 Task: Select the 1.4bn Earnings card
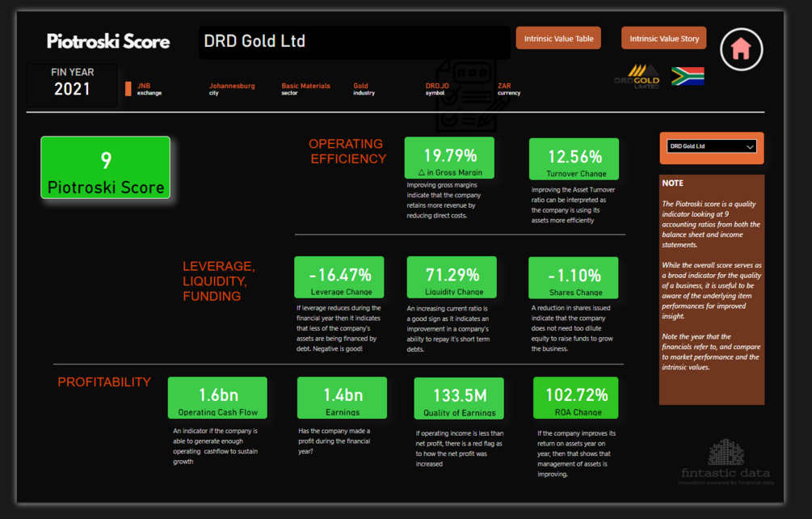(x=342, y=398)
